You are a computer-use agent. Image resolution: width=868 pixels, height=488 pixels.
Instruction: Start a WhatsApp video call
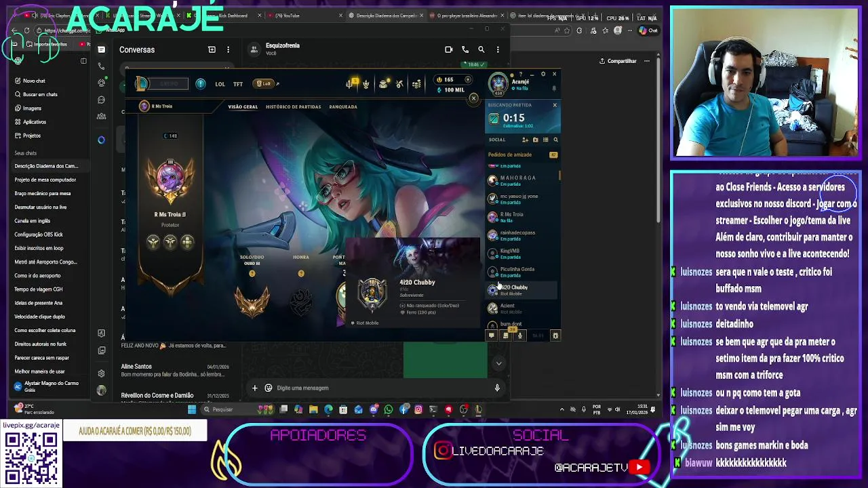[448, 49]
